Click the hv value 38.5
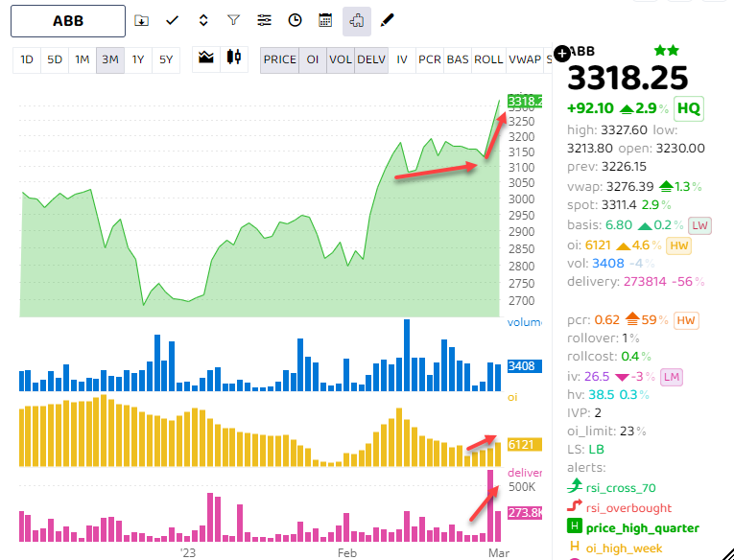This screenshot has width=734, height=560. coord(601,394)
